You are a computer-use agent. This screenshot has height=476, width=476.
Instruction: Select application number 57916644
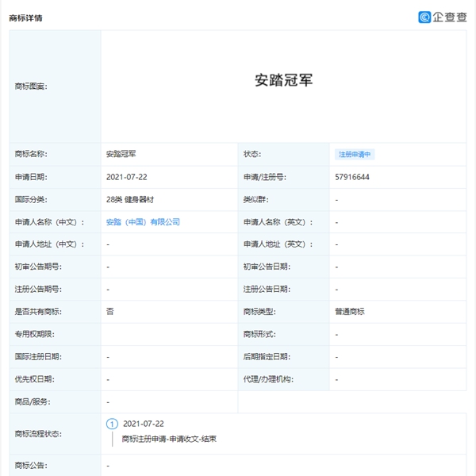[x=352, y=177]
